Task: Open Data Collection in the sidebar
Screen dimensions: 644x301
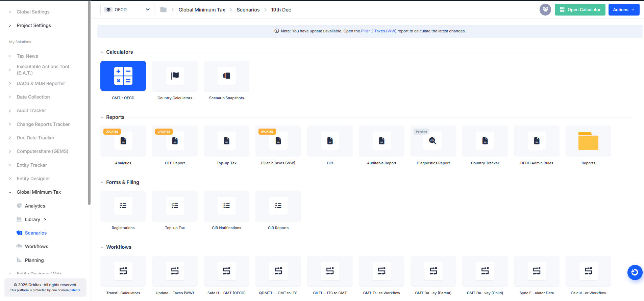Action: click(x=33, y=97)
